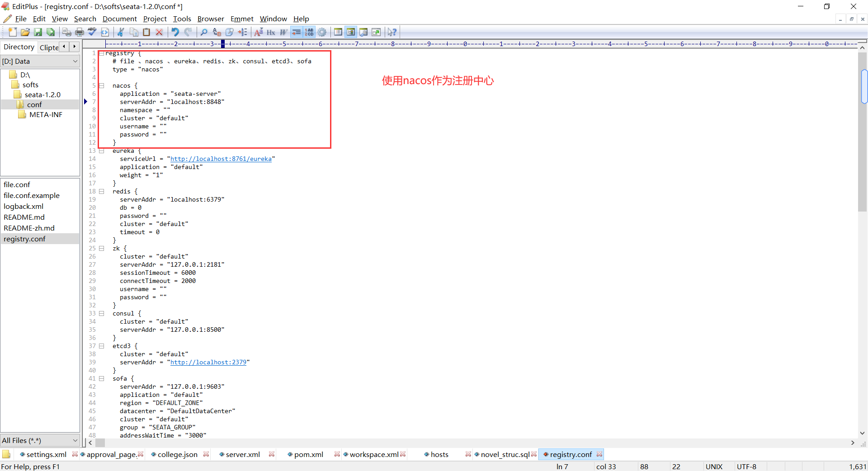
Task: Toggle the Output window toolbar button
Action: pos(363,32)
